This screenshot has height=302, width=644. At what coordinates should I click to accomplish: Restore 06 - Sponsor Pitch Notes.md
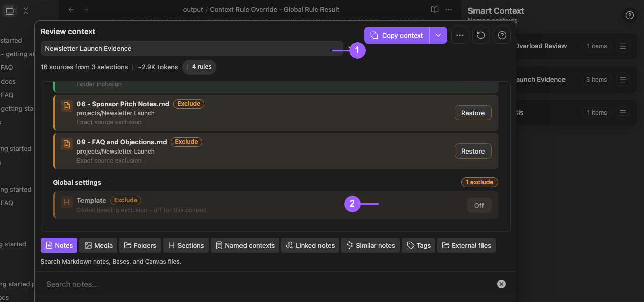tap(473, 113)
